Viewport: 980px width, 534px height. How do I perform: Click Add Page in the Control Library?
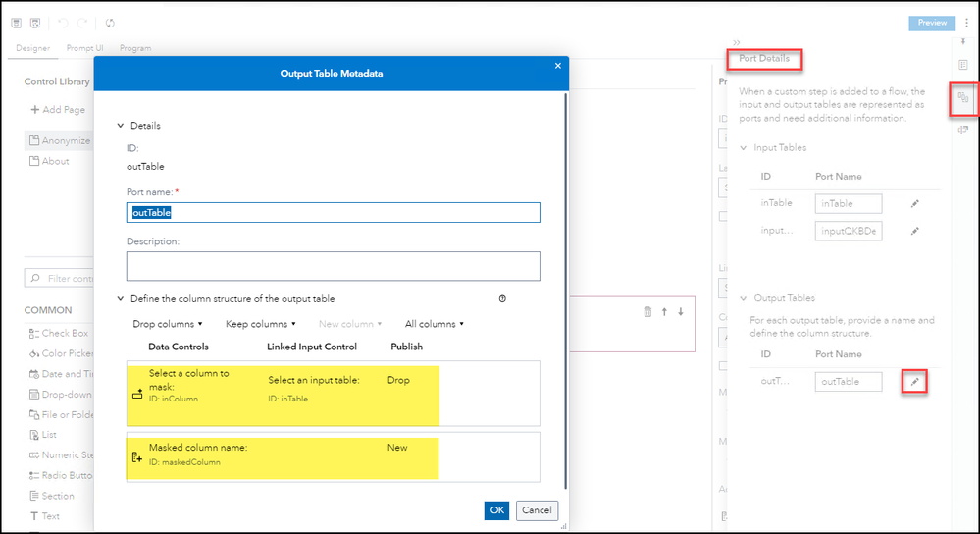click(58, 109)
